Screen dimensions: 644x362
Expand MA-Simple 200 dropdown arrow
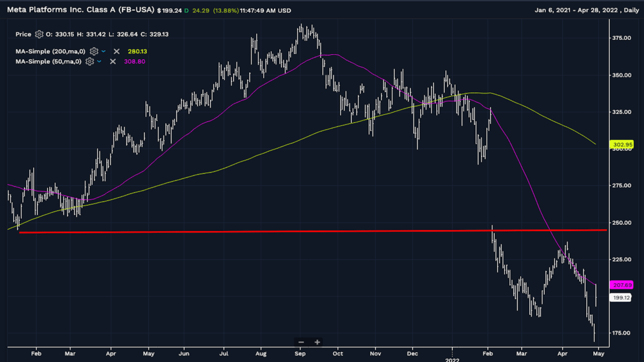pyautogui.click(x=104, y=51)
